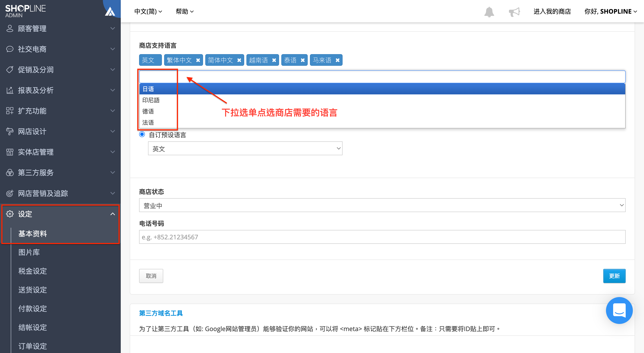Click the sidebar collapse arrow logo icon
This screenshot has height=353, width=644.
click(110, 11)
